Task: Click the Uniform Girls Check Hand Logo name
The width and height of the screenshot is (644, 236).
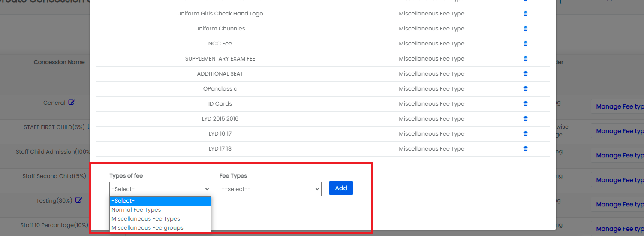Action: [220, 14]
